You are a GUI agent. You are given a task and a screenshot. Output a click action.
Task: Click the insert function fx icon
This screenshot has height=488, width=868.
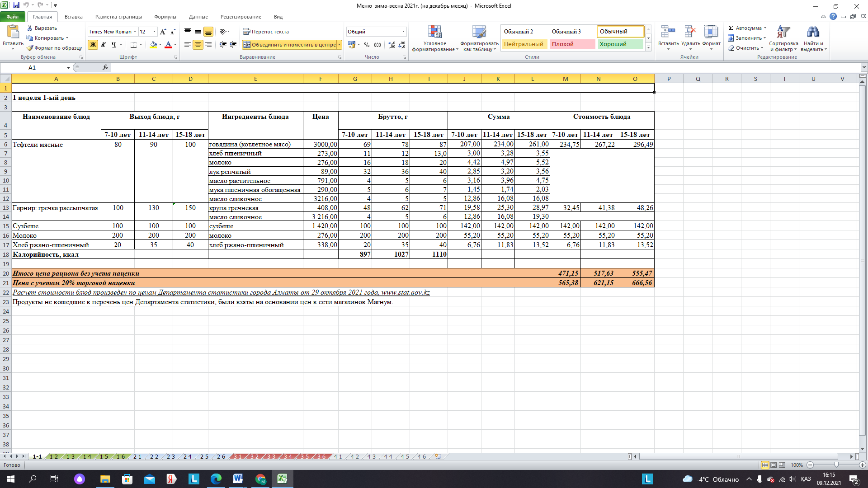click(105, 67)
